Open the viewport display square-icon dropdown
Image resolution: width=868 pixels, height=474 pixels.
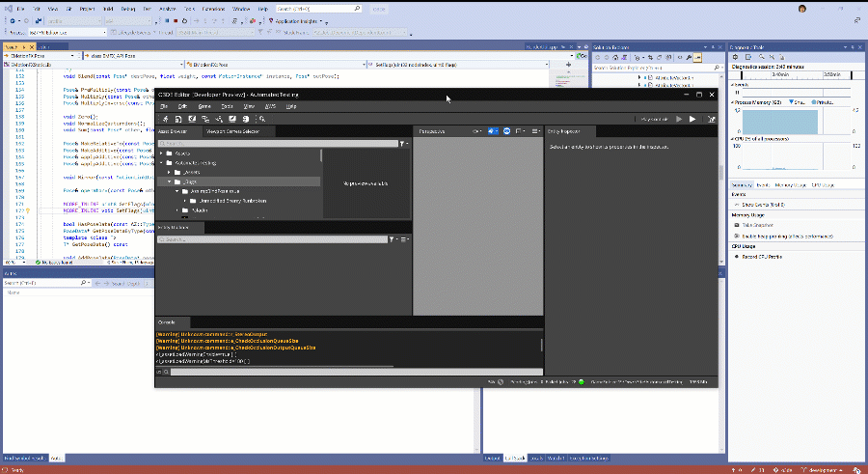click(521, 131)
